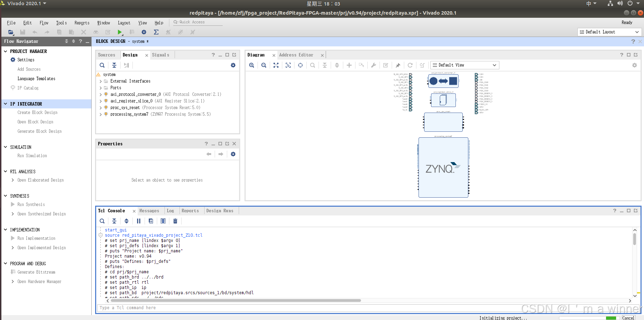Screen dimensions: 644x320
Task: Open the Flow menu
Action: tap(44, 23)
